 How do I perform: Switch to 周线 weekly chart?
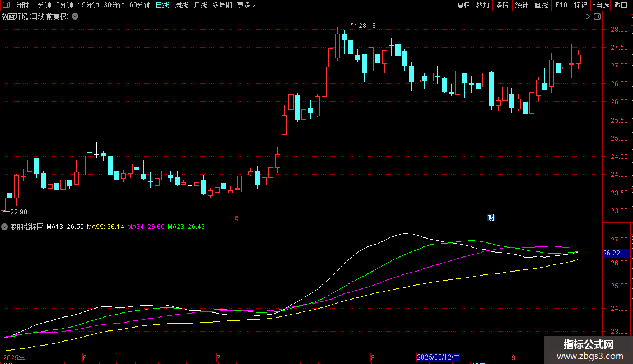[181, 5]
